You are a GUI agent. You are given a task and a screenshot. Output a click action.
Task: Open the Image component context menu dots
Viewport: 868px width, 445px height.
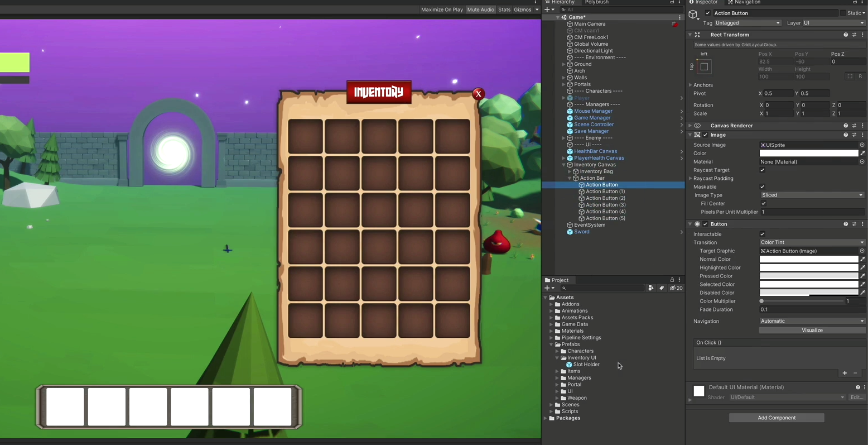point(862,135)
